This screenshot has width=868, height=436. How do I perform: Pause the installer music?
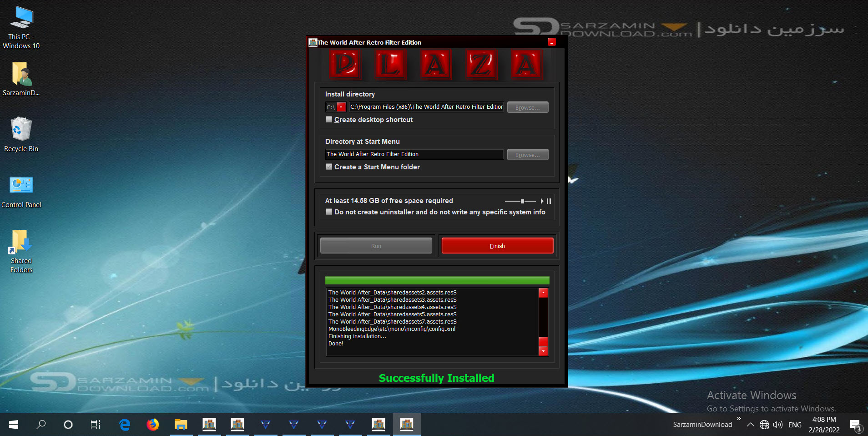click(549, 201)
